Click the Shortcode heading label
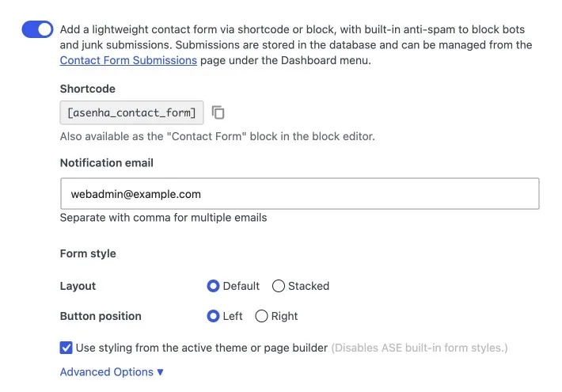Viewport: 562px width, 392px height. tap(87, 89)
